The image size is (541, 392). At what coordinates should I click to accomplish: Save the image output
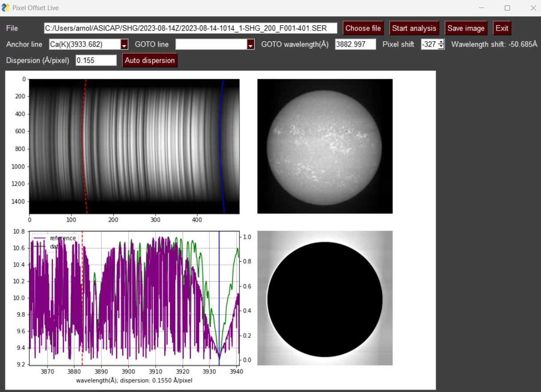(x=466, y=28)
